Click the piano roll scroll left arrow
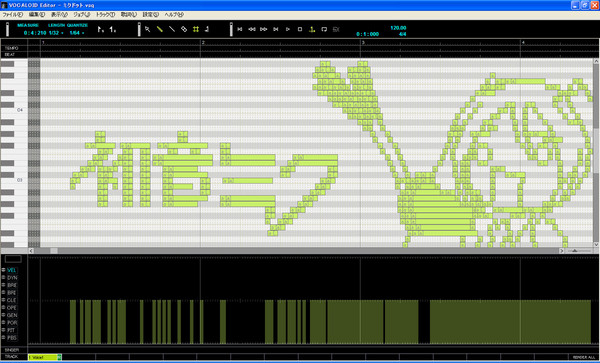This screenshot has width=600, height=363. point(31,251)
